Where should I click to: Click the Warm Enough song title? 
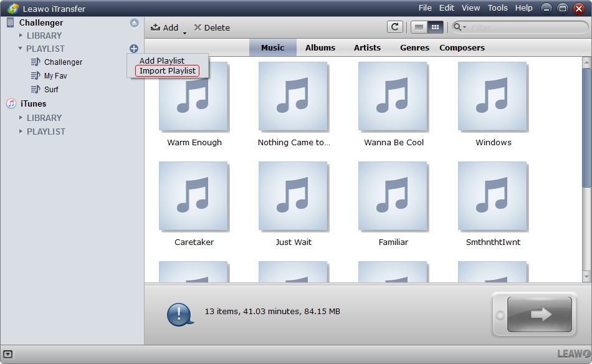(x=194, y=142)
